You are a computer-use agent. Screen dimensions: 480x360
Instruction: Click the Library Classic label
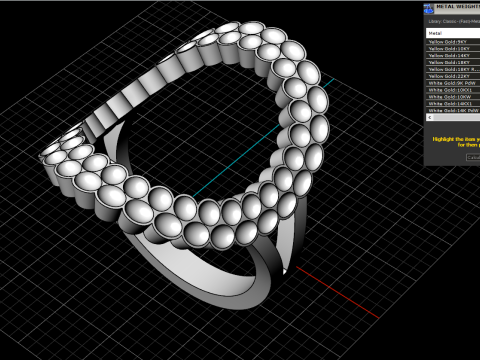454,21
